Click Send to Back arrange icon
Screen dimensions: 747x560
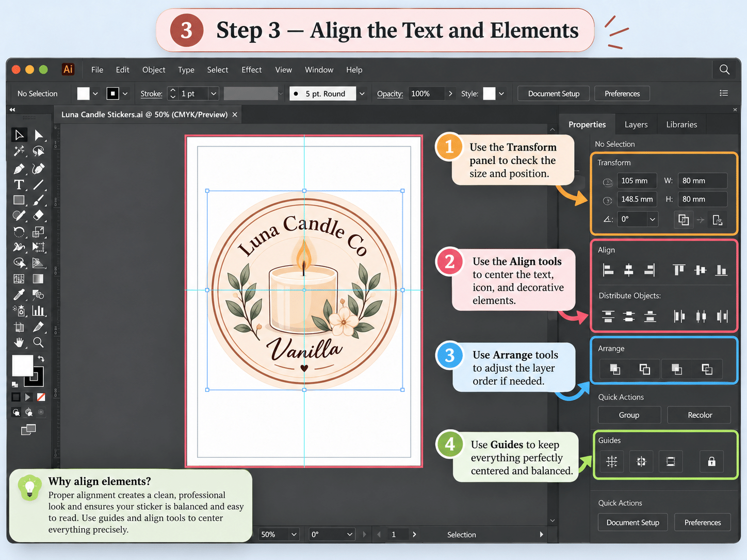(x=707, y=369)
